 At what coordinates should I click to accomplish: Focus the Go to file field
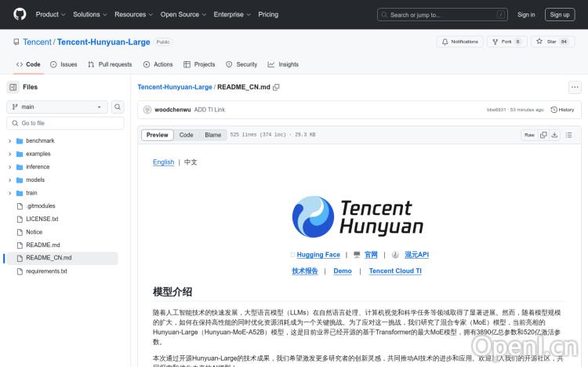click(x=65, y=123)
